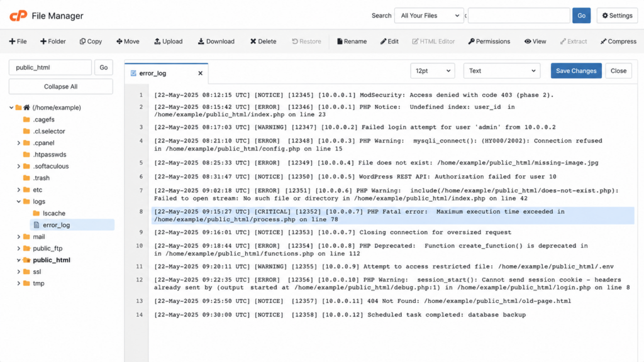Select the lscache folder
This screenshot has width=644, height=362.
54,214
